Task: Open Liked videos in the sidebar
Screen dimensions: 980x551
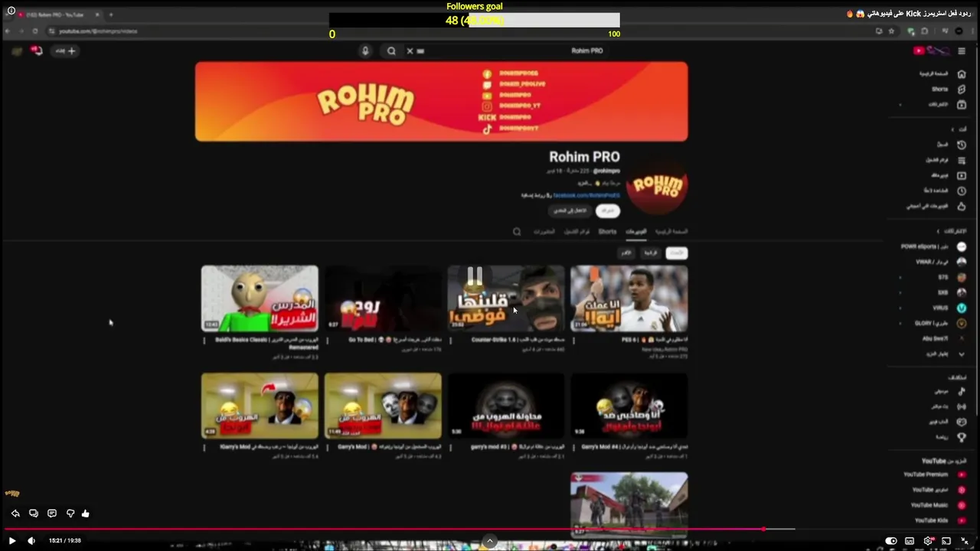Action: click(x=938, y=206)
